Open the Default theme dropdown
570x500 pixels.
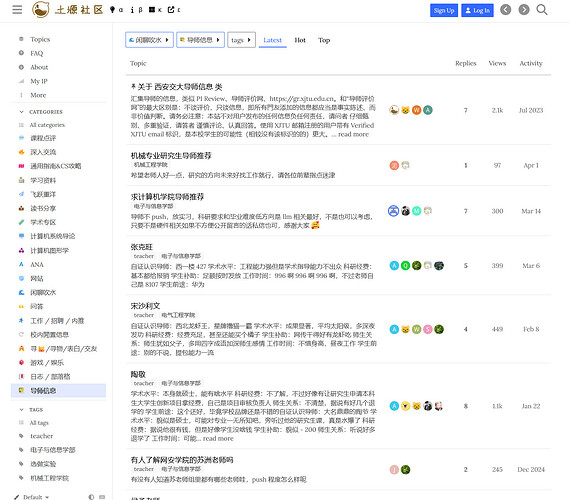(32, 497)
